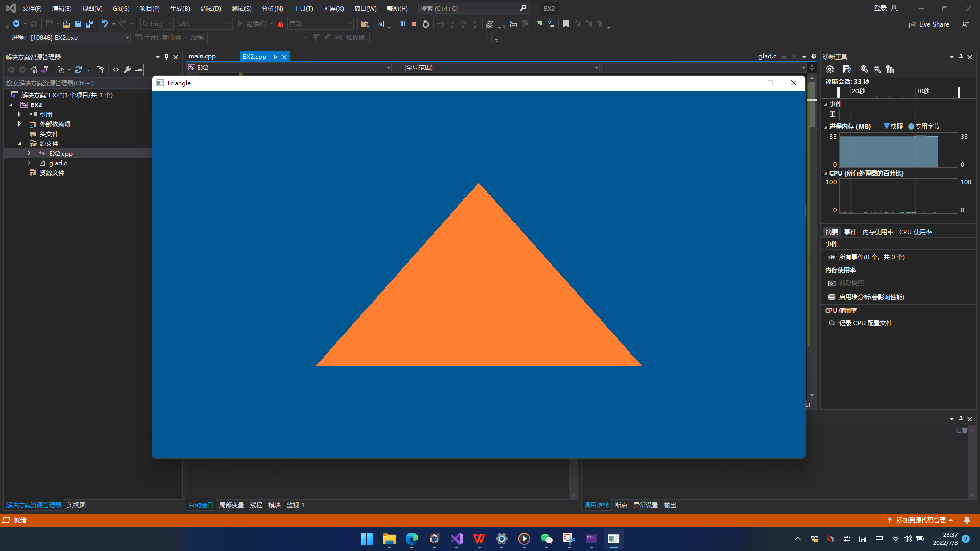Collapse the 源文件 folder in the tree

click(x=20, y=143)
